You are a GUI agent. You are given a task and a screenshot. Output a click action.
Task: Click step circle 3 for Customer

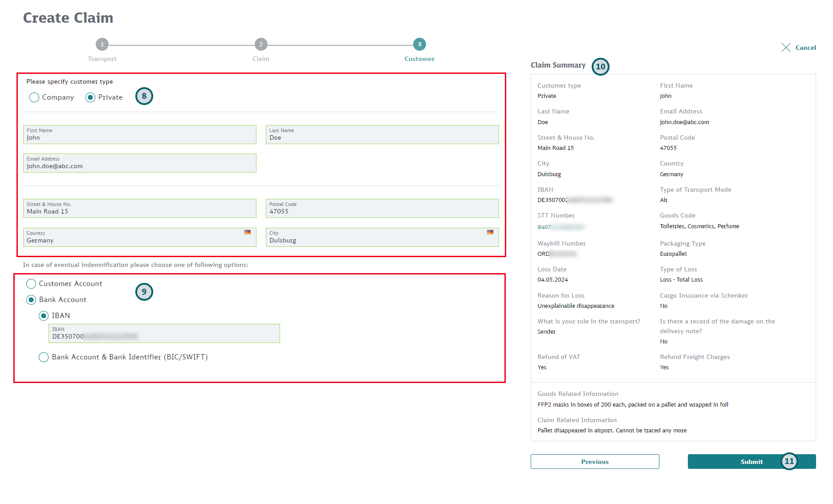(419, 44)
